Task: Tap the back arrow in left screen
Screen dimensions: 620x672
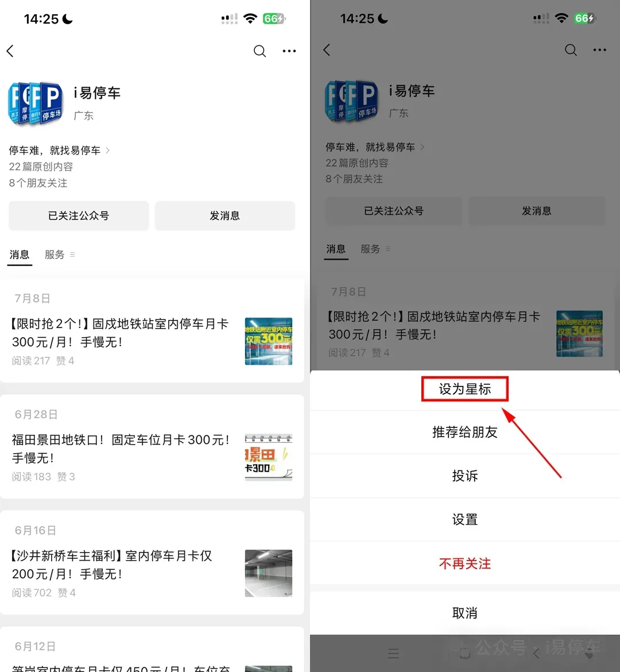Action: [x=10, y=51]
